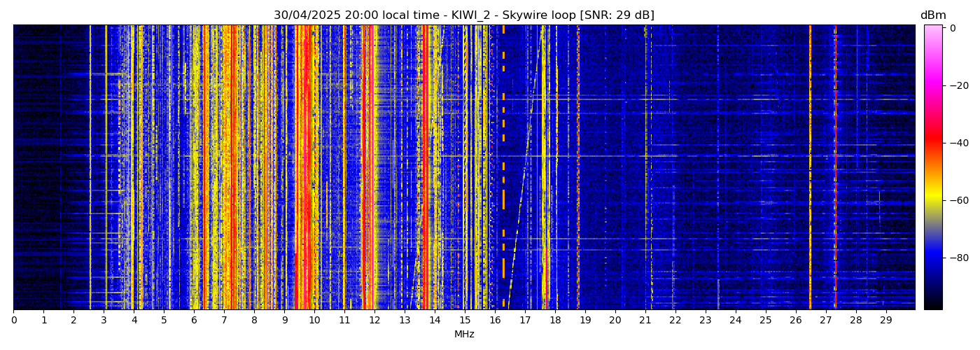This screenshot has height=350, width=980.
Task: Click the −20 tick label on the colorbar
Action: 958,85
